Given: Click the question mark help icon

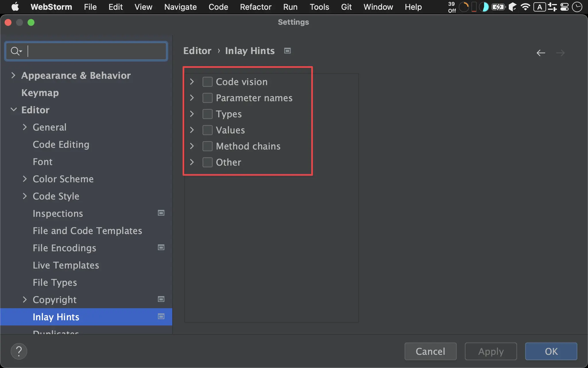Looking at the screenshot, I should [x=19, y=351].
